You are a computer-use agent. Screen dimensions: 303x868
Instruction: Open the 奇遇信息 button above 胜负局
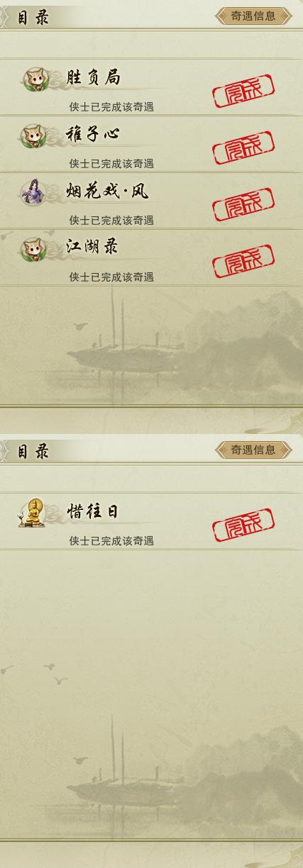pos(253,16)
